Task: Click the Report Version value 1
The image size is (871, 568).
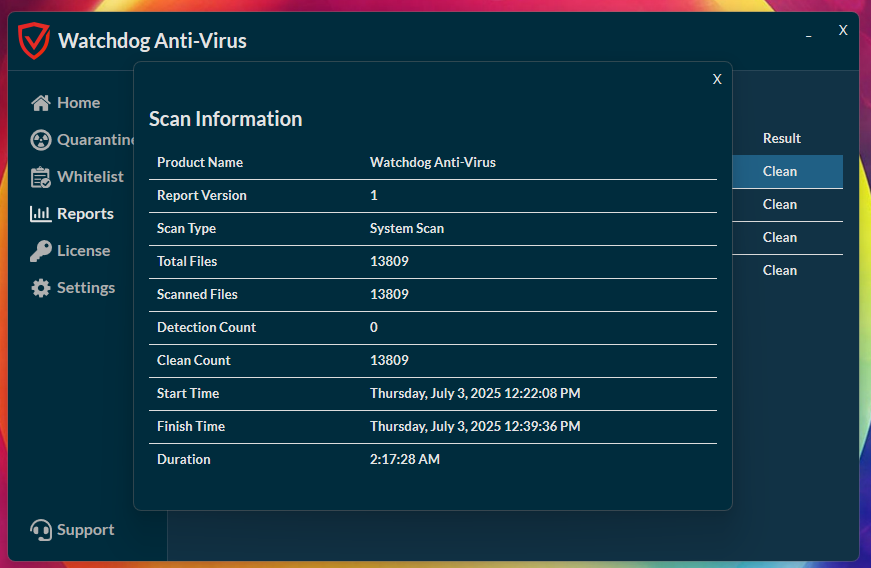Action: coord(374,195)
